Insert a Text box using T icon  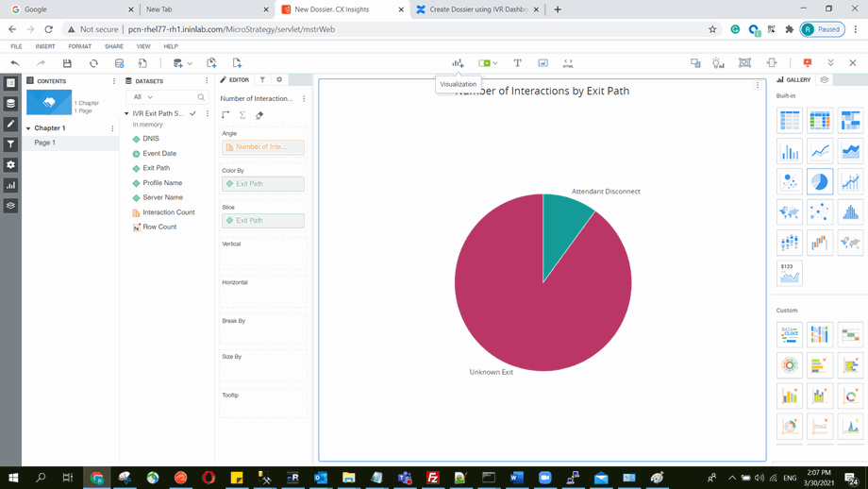(517, 63)
